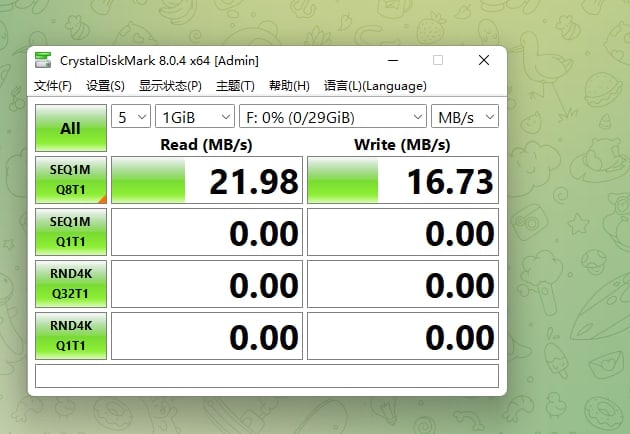
Task: Open the 文件(F) menu
Action: point(53,86)
